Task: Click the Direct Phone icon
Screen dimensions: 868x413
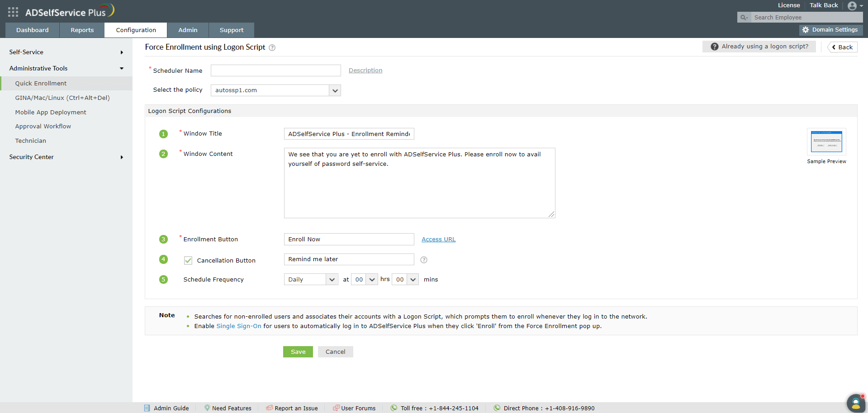Action: point(497,408)
